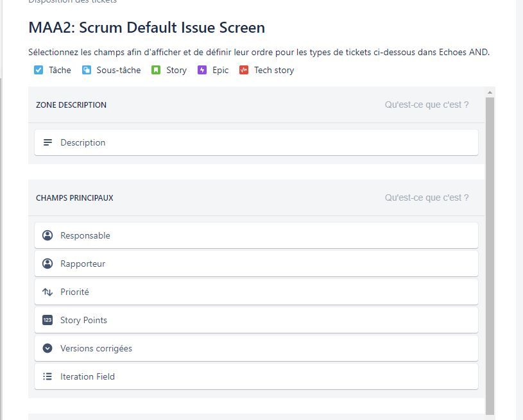
Task: Open Champs Principaux help link
Action: [x=427, y=197]
